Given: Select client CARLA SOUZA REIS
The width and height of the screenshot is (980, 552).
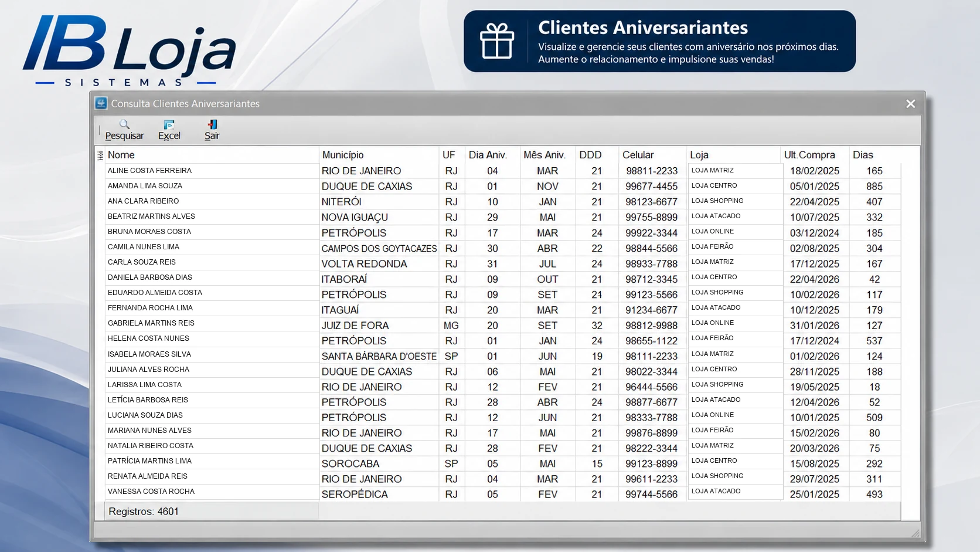Looking at the screenshot, I should (141, 262).
